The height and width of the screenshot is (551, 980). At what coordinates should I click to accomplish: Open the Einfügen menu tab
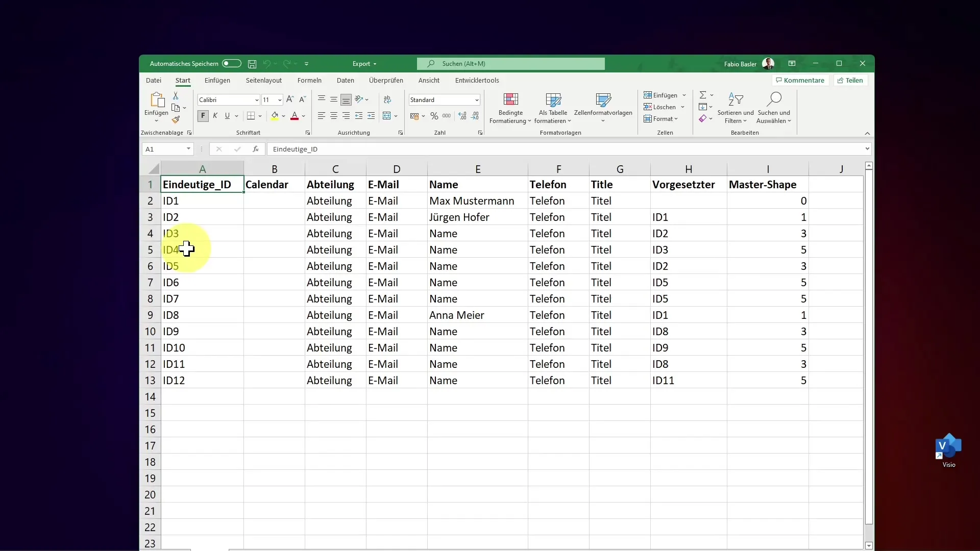(x=217, y=80)
